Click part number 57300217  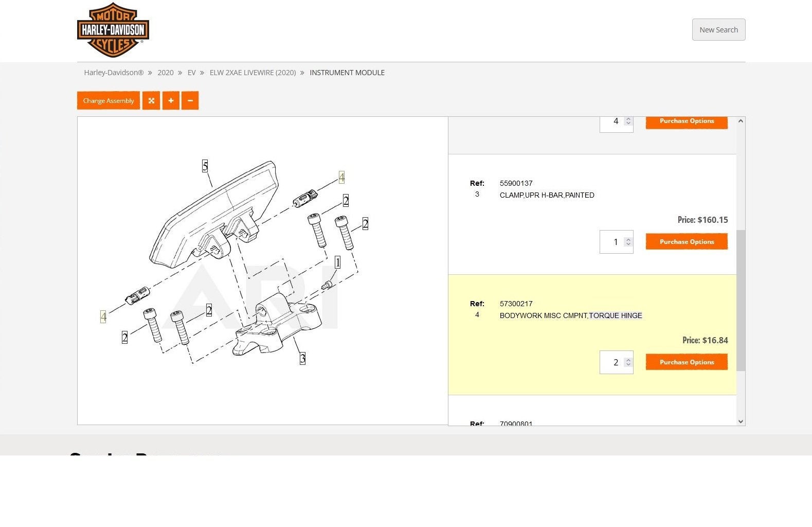coord(516,304)
